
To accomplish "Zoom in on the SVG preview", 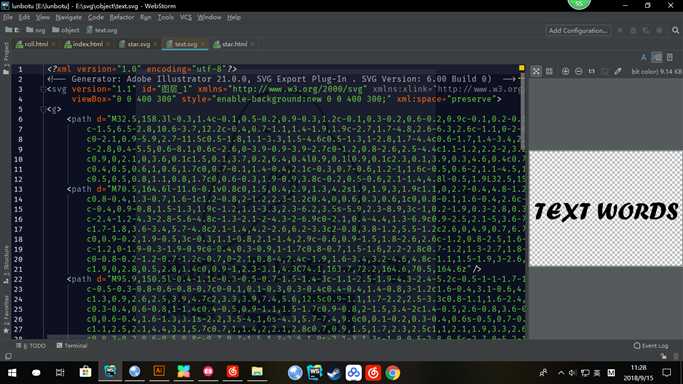I will (565, 71).
